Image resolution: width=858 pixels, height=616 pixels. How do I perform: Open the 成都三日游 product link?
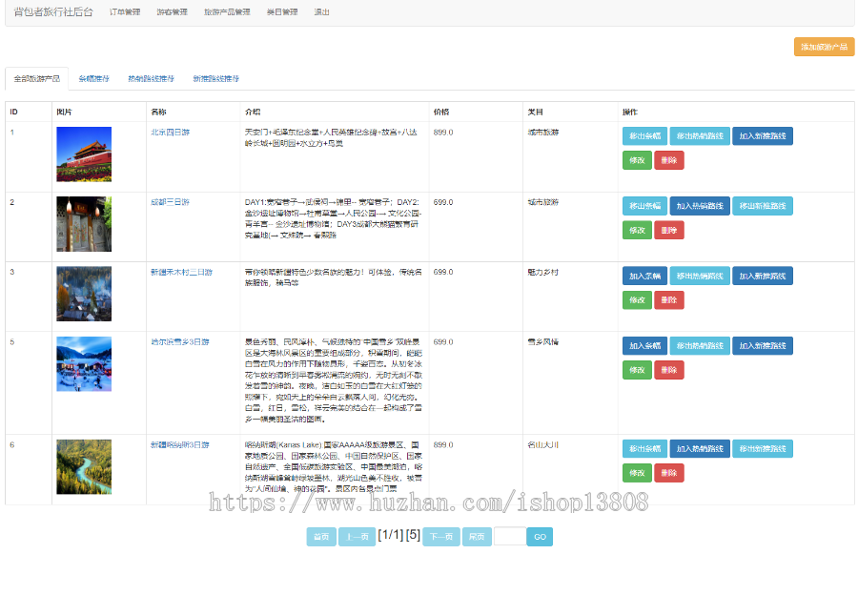[171, 202]
